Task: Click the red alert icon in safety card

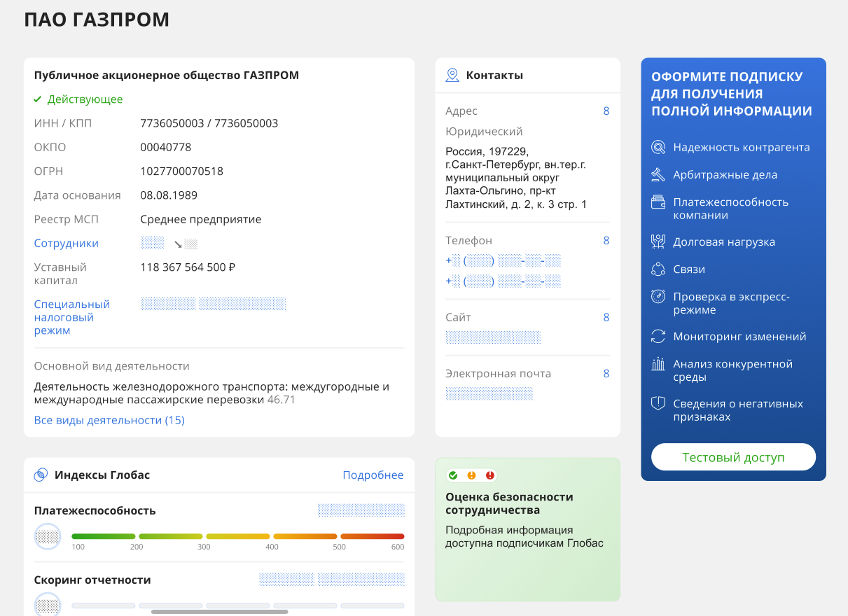Action: pyautogui.click(x=490, y=476)
